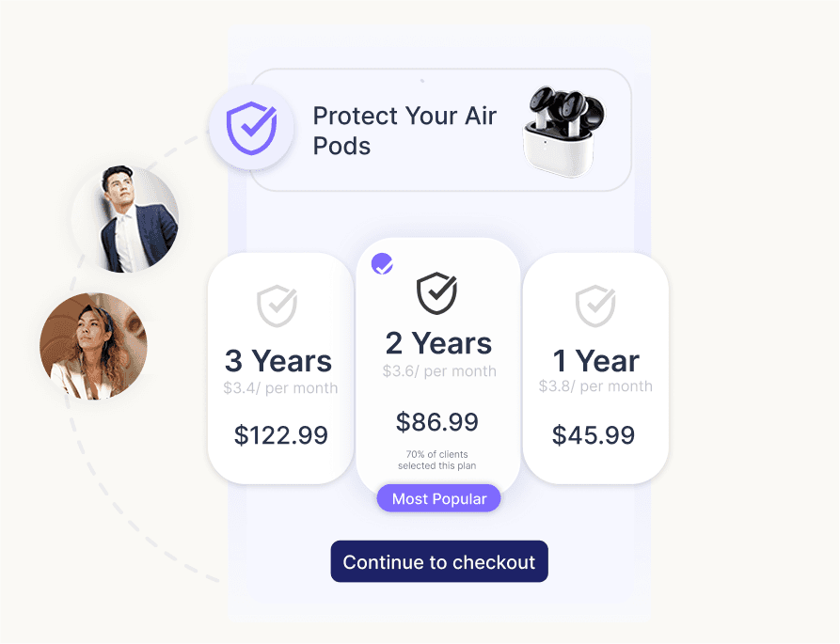Screen dimensions: 840x644
Task: Click the shield checkmark icon beside Protect Your Air Pods
Action: click(252, 128)
